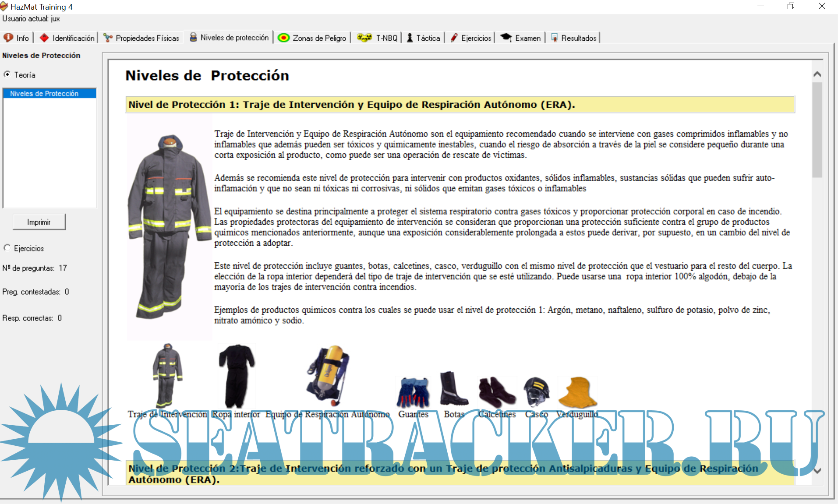The width and height of the screenshot is (838, 504).
Task: Select the Ejercicios radio button in sidebar
Action: 7,248
